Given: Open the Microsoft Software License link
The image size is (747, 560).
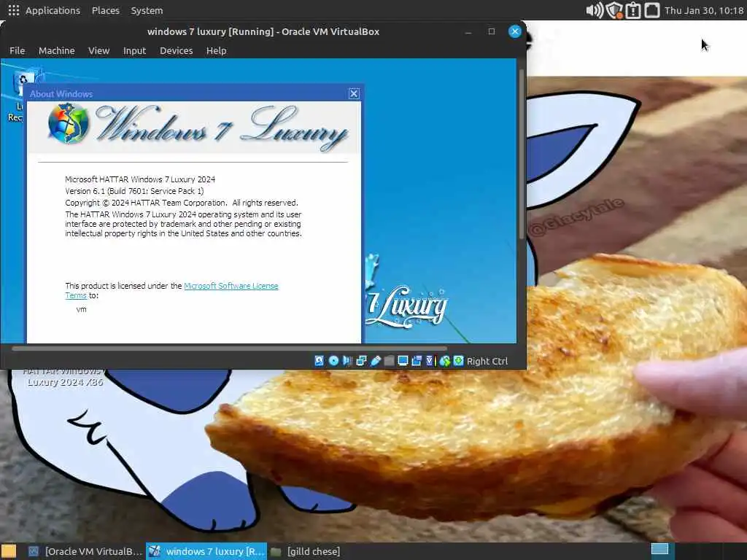Looking at the screenshot, I should (x=231, y=286).
